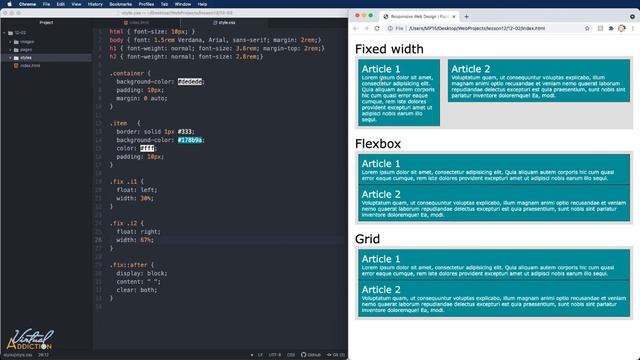Click the 'float: left;' code line
Viewport: 640px width, 360px height.
[x=137, y=190]
